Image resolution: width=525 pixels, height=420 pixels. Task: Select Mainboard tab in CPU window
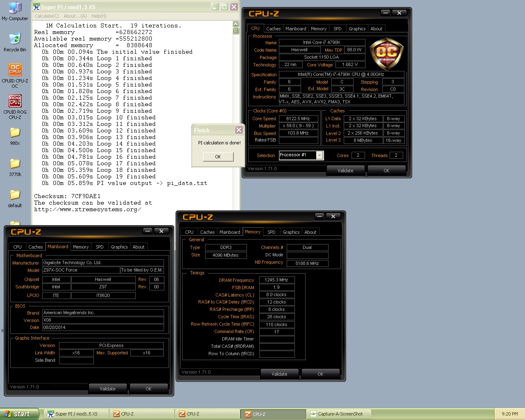pyautogui.click(x=296, y=29)
